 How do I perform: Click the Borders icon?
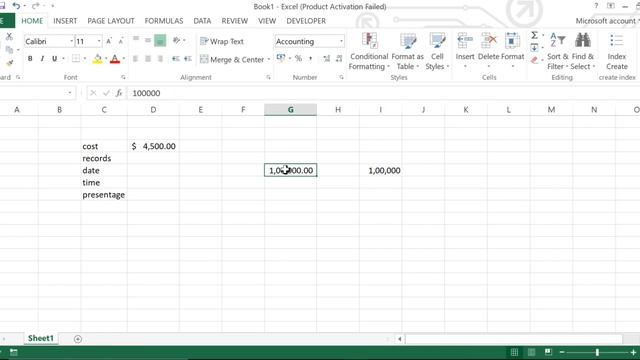point(76,59)
